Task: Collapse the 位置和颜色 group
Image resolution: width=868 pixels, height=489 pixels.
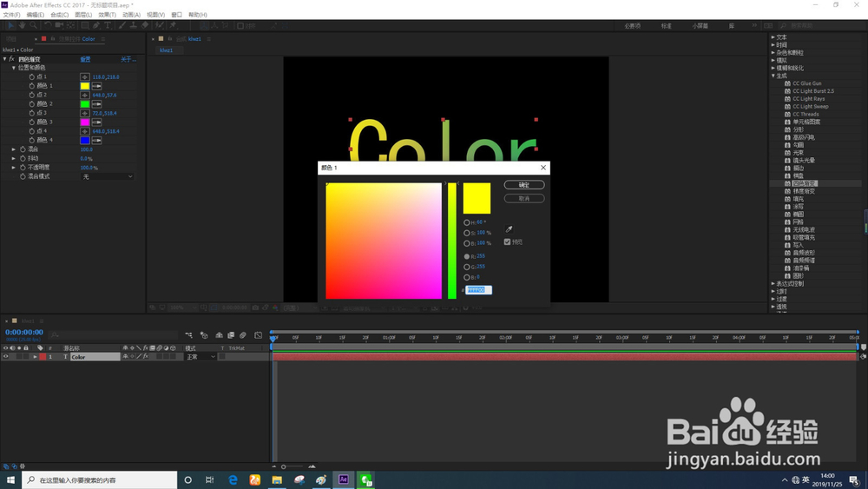Action: click(x=14, y=68)
